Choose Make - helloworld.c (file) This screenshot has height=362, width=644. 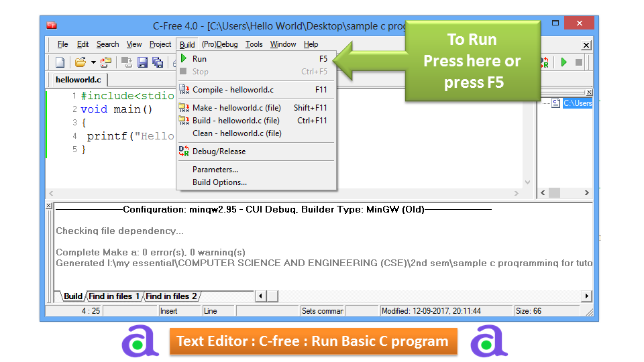257,107
